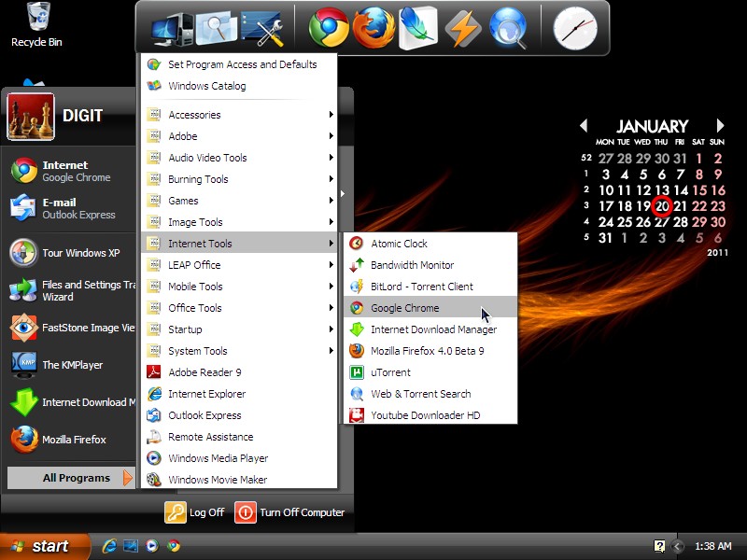Expand the Games submenu
747x560 pixels.
(x=239, y=201)
